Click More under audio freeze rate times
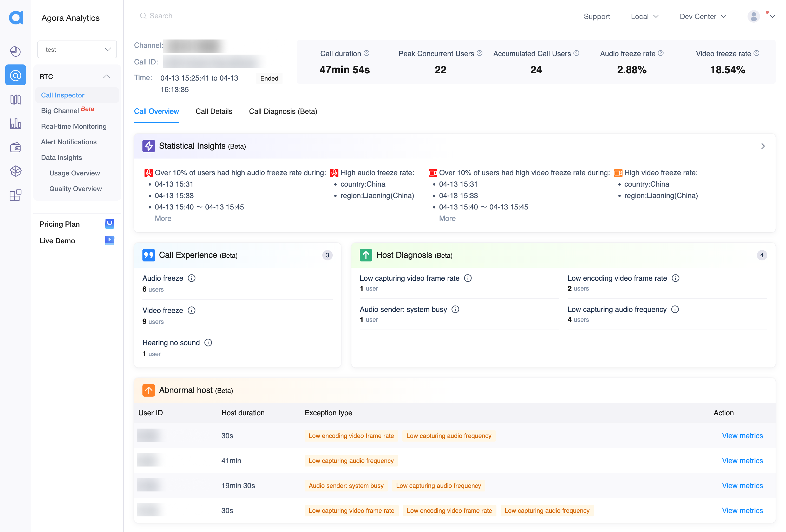Viewport: 786px width, 532px height. (163, 219)
